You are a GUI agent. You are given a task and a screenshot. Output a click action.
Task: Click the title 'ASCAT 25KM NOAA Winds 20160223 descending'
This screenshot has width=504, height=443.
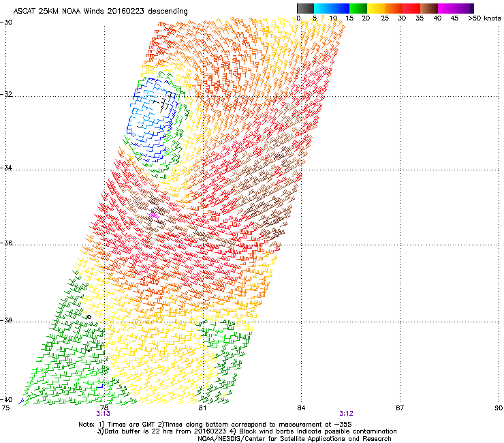tap(100, 12)
